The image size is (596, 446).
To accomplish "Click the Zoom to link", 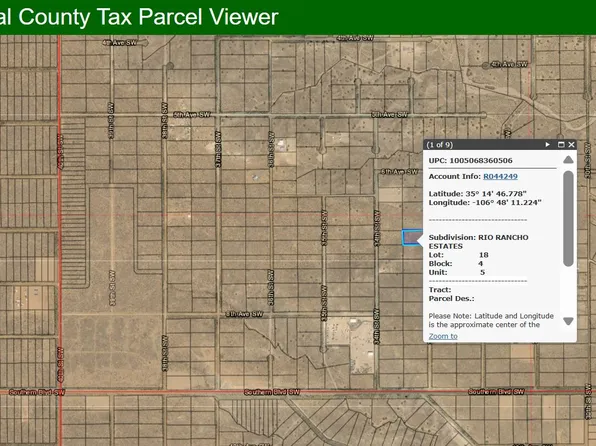I will pyautogui.click(x=443, y=336).
